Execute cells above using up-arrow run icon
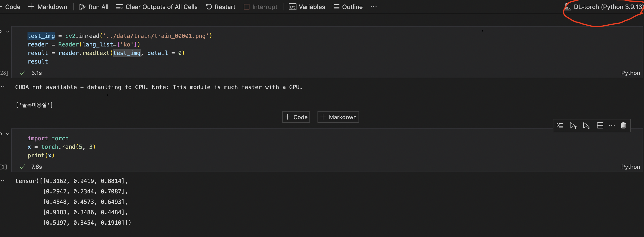Screen dimensions: 644x237 [573, 126]
